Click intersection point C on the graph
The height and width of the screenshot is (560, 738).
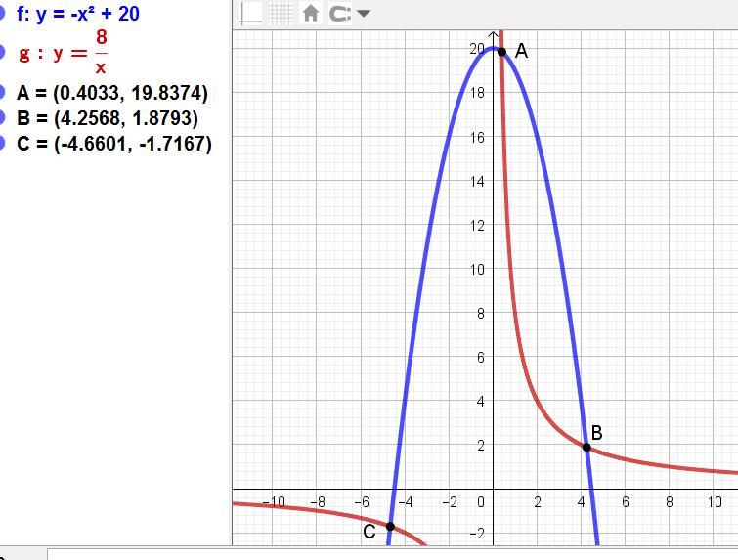390,526
